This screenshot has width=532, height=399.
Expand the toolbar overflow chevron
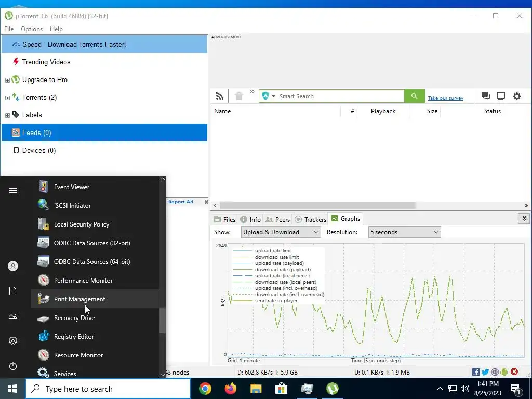[x=252, y=92]
